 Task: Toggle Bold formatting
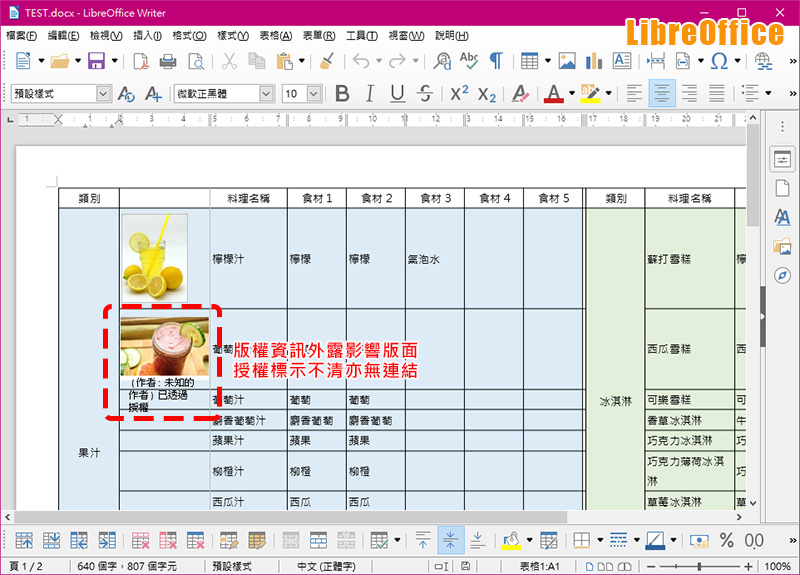coord(342,94)
